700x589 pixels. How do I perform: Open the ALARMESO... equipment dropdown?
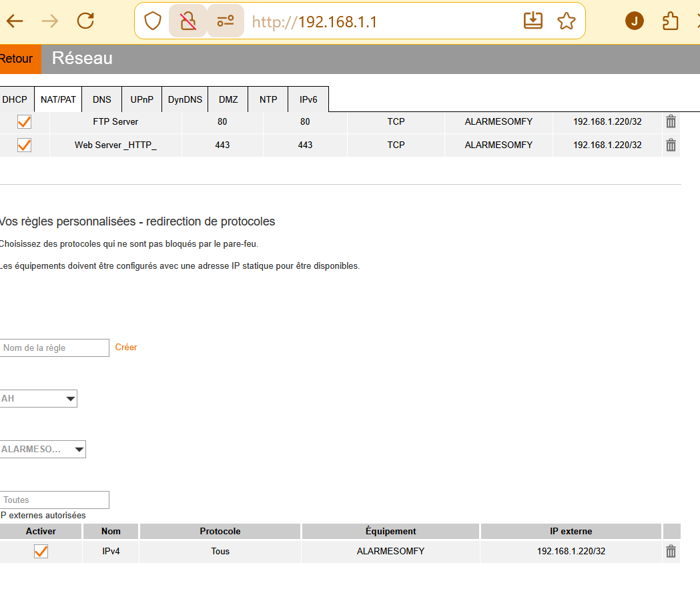[43, 450]
